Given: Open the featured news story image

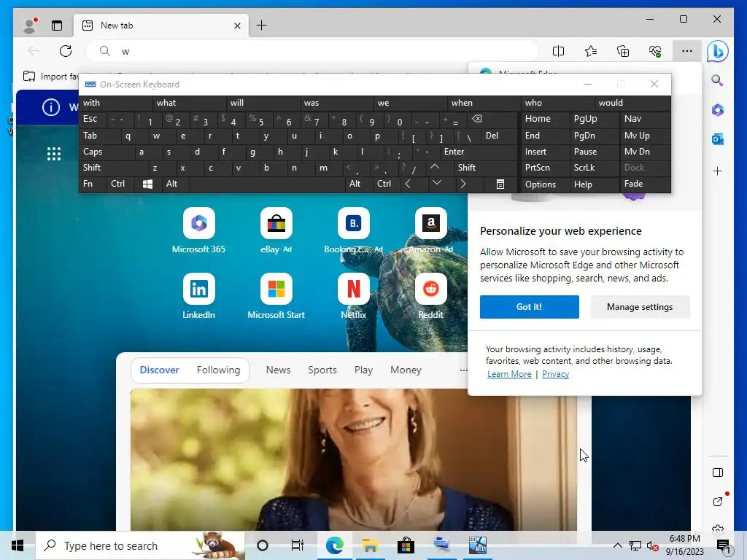Looking at the screenshot, I should 354,459.
